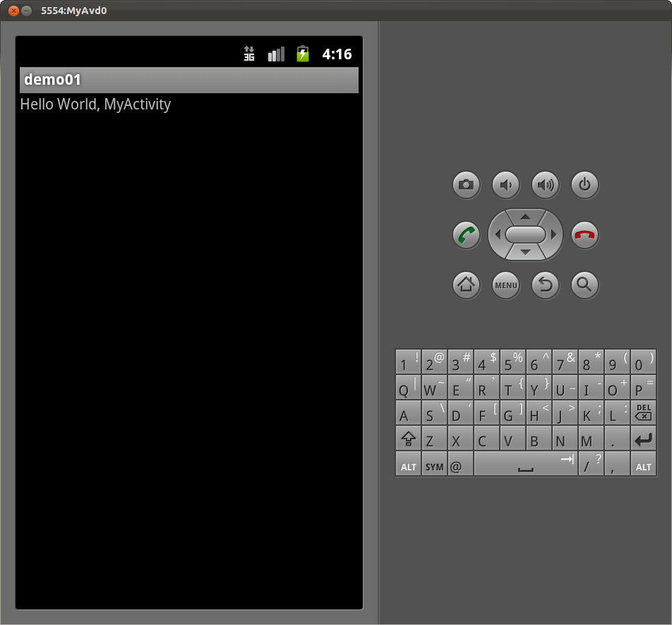Image resolution: width=672 pixels, height=625 pixels.
Task: Click the 3G network status icon
Action: 248,54
